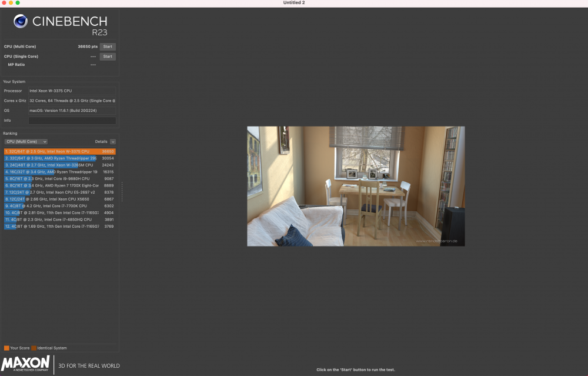Select ranking row 5 Intel Core i9-9880H CPU
The height and width of the screenshot is (376, 588).
click(x=59, y=179)
